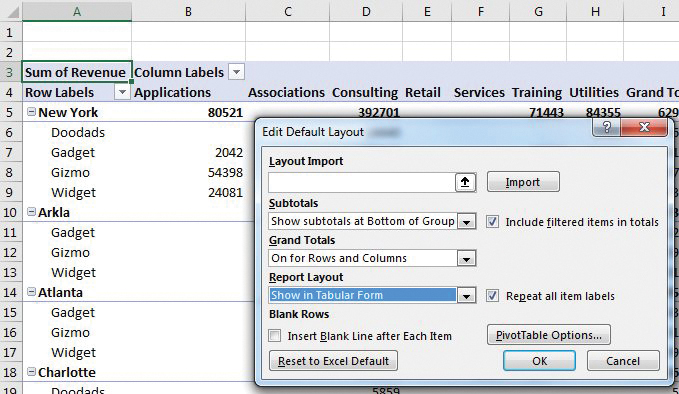Screen dimensions: 679x394
Task: Click inside the Layout Import field
Action: pos(362,182)
